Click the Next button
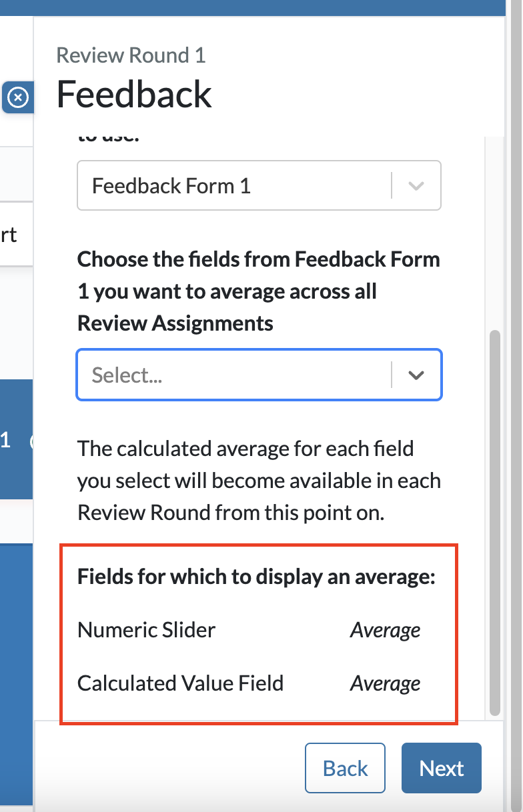The image size is (523, 812). click(441, 768)
